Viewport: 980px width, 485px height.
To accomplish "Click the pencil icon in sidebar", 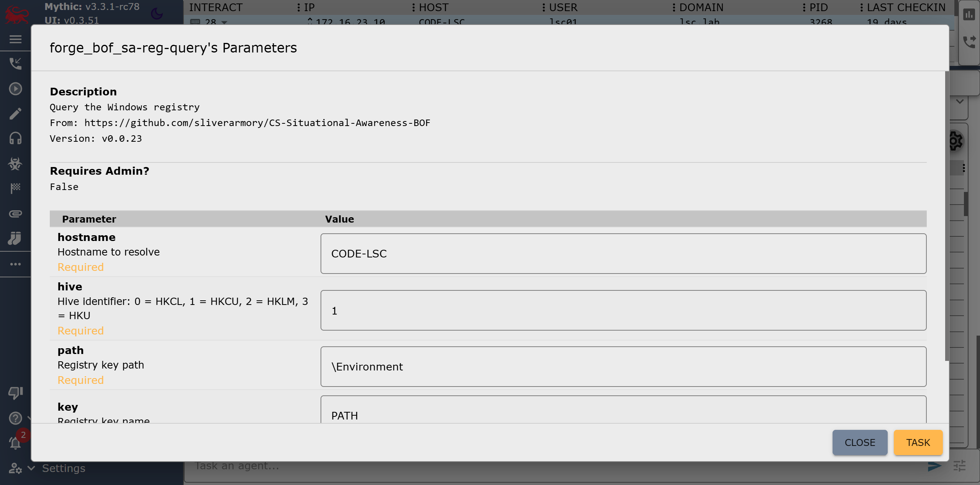I will pos(15,114).
